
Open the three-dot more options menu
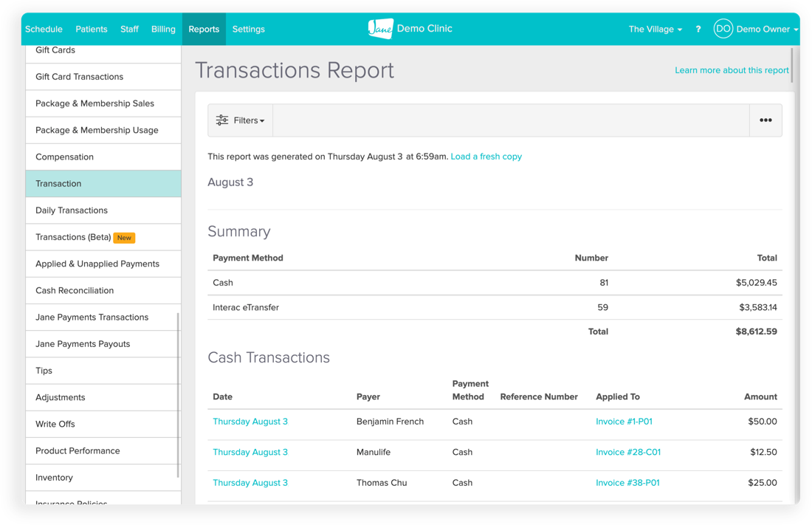tap(765, 120)
